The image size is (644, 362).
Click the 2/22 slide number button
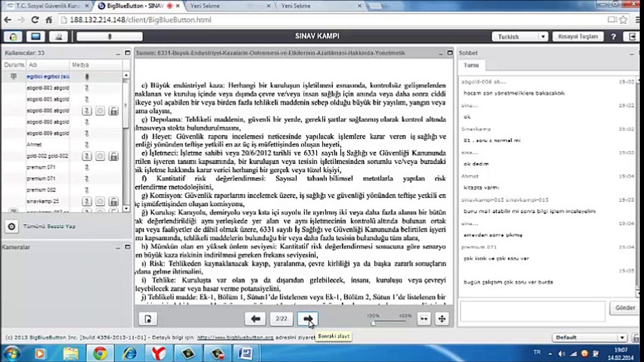pos(282,319)
